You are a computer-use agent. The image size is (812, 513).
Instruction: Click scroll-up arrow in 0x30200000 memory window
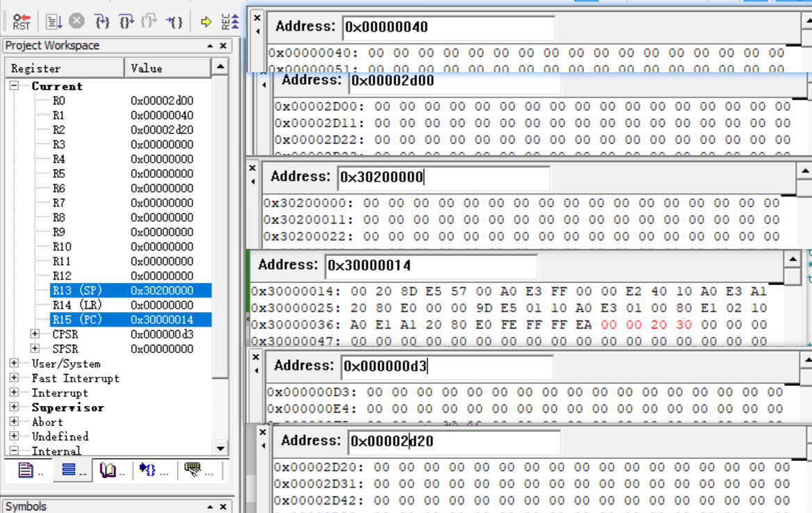804,171
